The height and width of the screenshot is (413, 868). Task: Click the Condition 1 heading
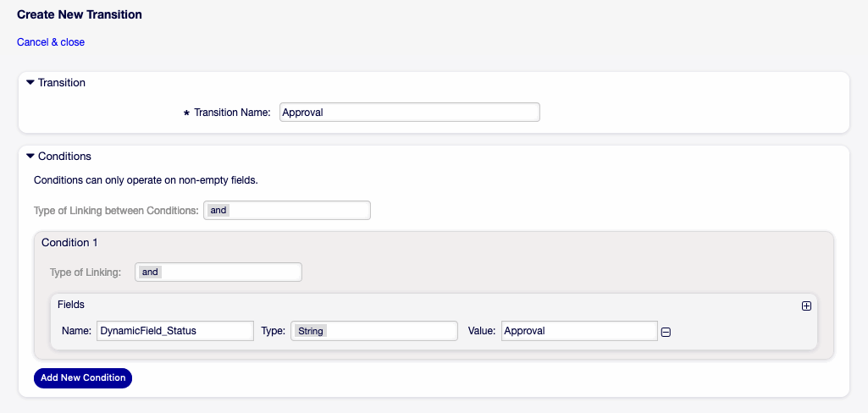(x=69, y=243)
